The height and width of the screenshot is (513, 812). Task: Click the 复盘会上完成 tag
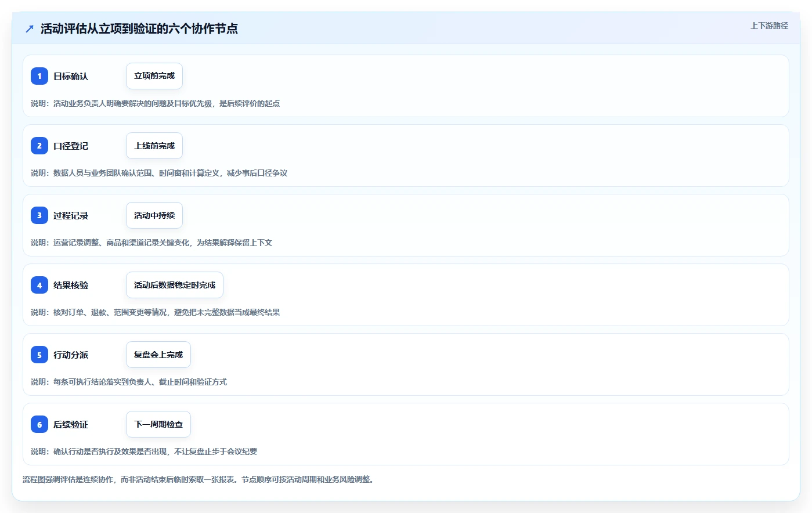click(x=158, y=355)
